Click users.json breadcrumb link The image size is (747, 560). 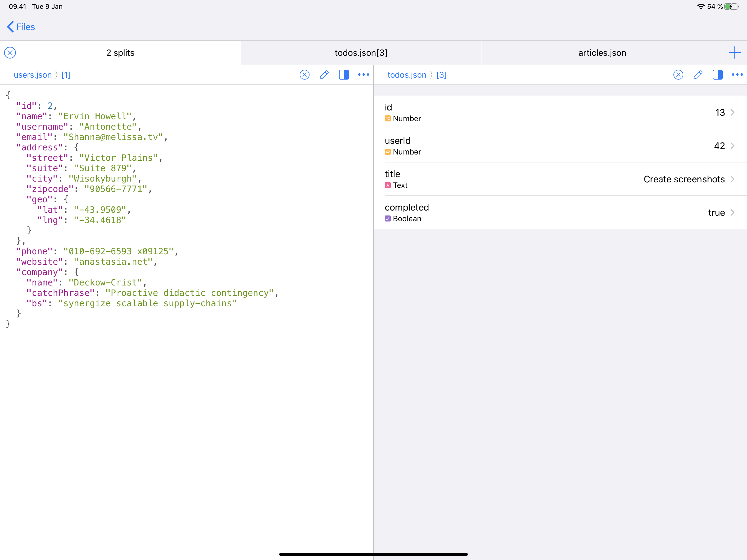(33, 75)
